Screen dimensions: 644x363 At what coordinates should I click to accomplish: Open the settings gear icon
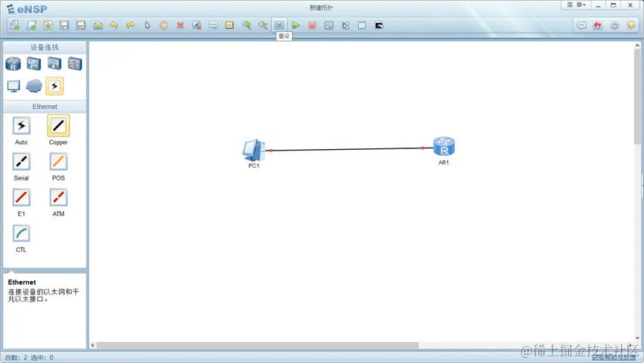614,25
